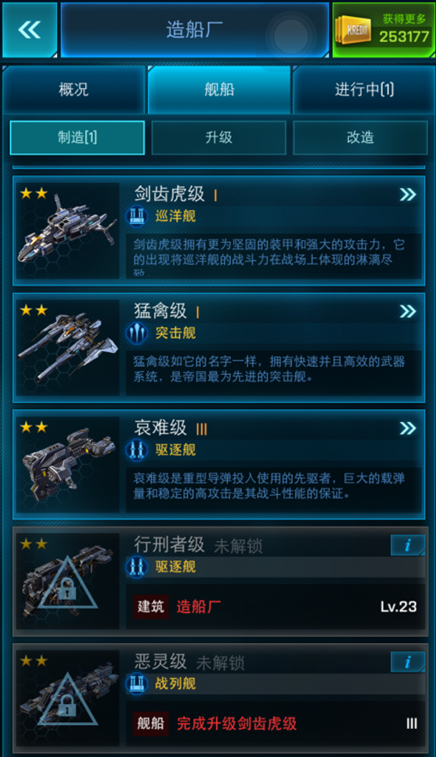Switch to the 进行中[1] tab

coord(364,89)
